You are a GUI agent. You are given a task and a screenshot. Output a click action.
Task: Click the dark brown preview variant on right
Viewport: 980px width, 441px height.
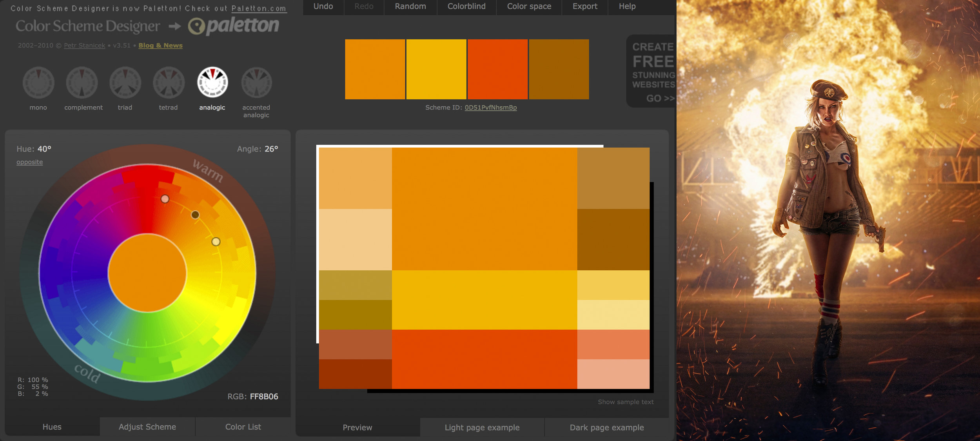click(x=613, y=239)
